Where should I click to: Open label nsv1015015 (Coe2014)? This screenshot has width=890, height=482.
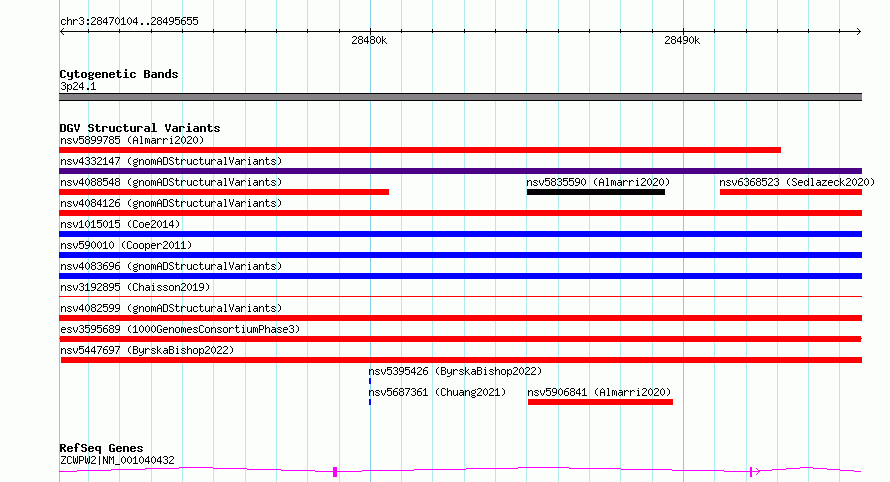tap(120, 224)
